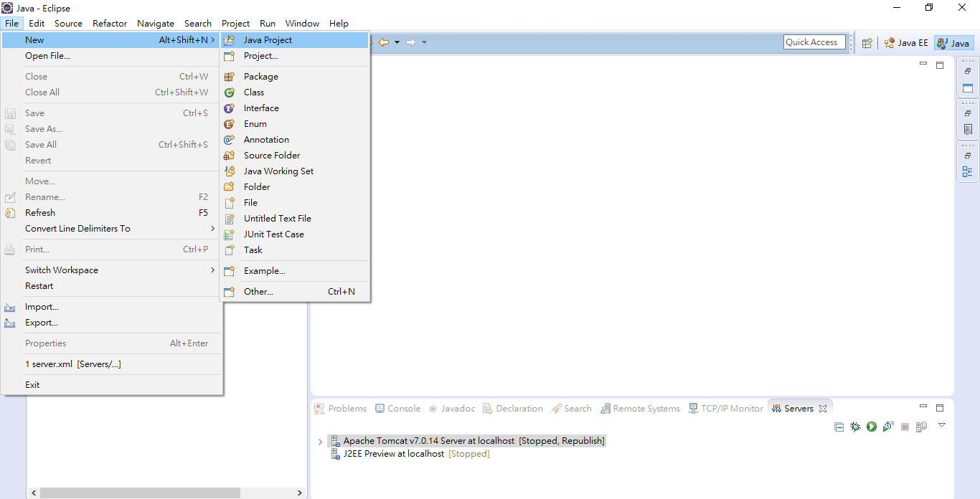980x499 pixels.
Task: Click the green Start server icon
Action: (872, 427)
